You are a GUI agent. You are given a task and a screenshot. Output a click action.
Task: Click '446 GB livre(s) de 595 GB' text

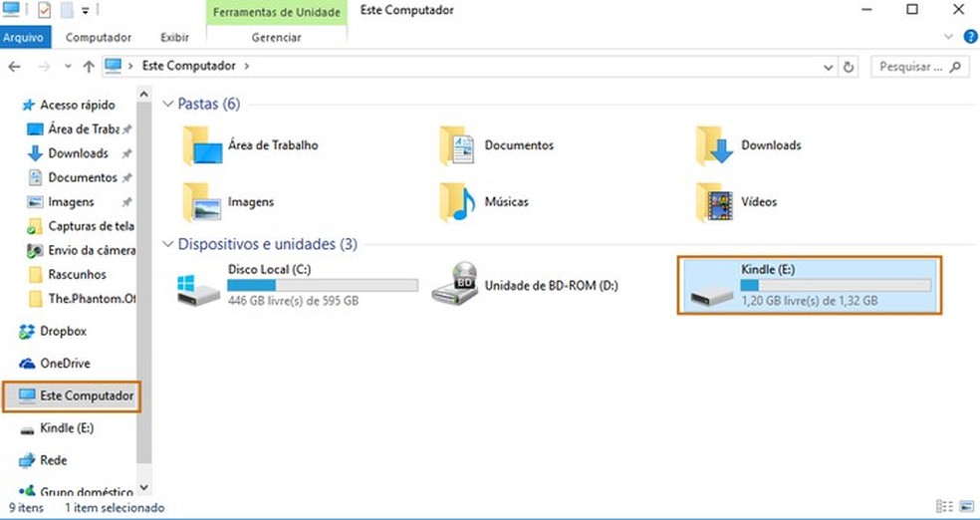pyautogui.click(x=293, y=301)
